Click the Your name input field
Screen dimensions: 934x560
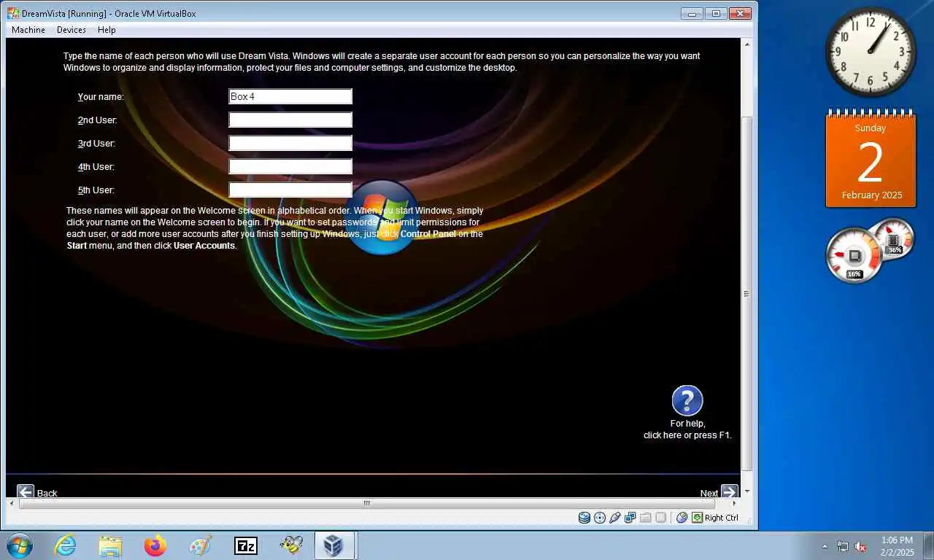(x=290, y=96)
